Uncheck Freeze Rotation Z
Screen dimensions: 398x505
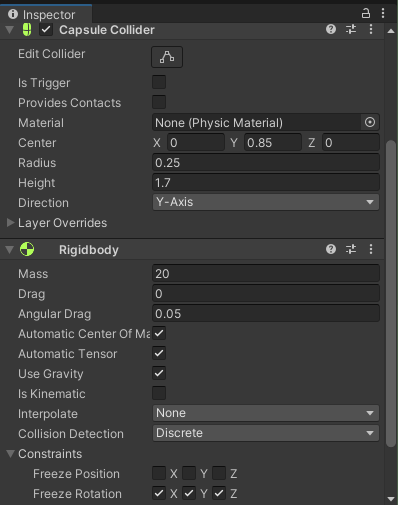coord(219,493)
